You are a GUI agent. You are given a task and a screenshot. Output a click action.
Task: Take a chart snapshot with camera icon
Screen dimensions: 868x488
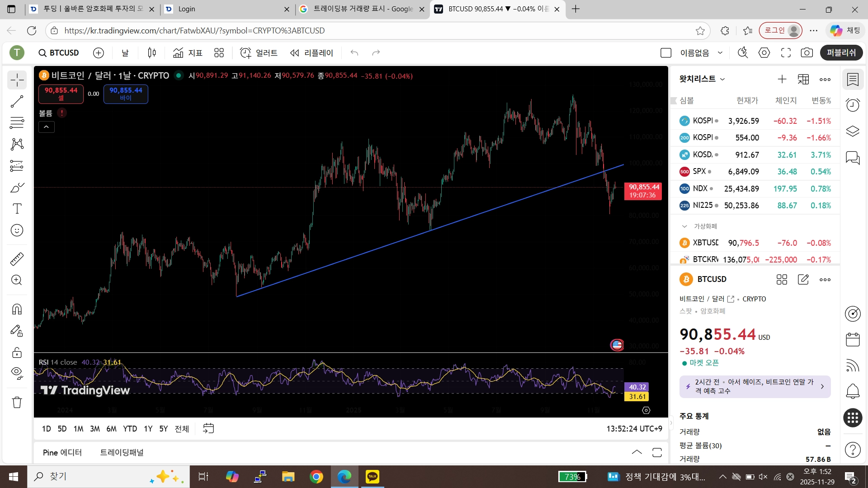coord(807,53)
